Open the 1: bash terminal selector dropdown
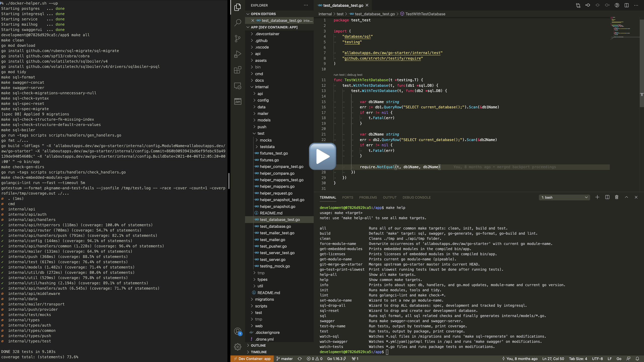This screenshot has height=362, width=644. click(564, 197)
